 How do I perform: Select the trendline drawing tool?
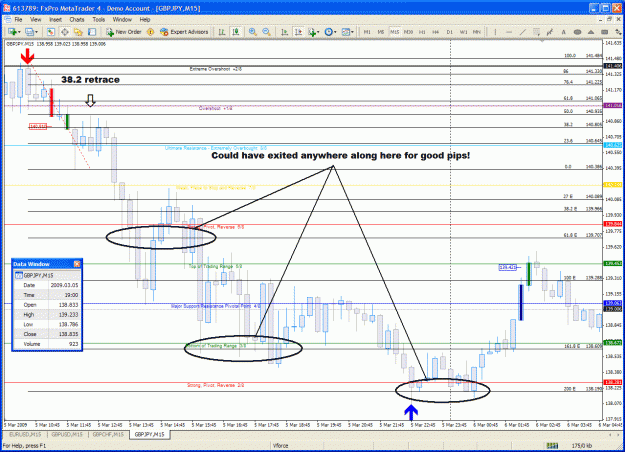click(523, 32)
